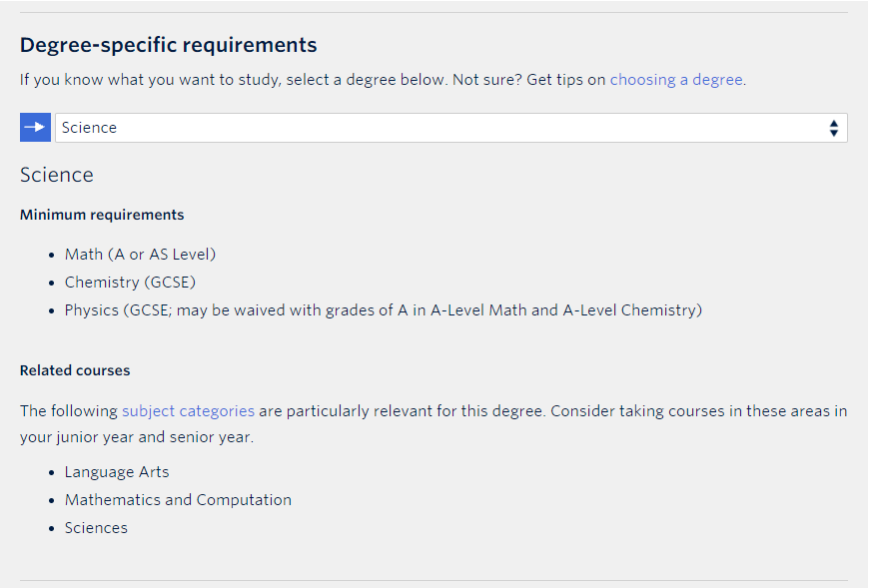Click the 'Minimum requirements' subheading
The image size is (869, 588).
(x=102, y=215)
